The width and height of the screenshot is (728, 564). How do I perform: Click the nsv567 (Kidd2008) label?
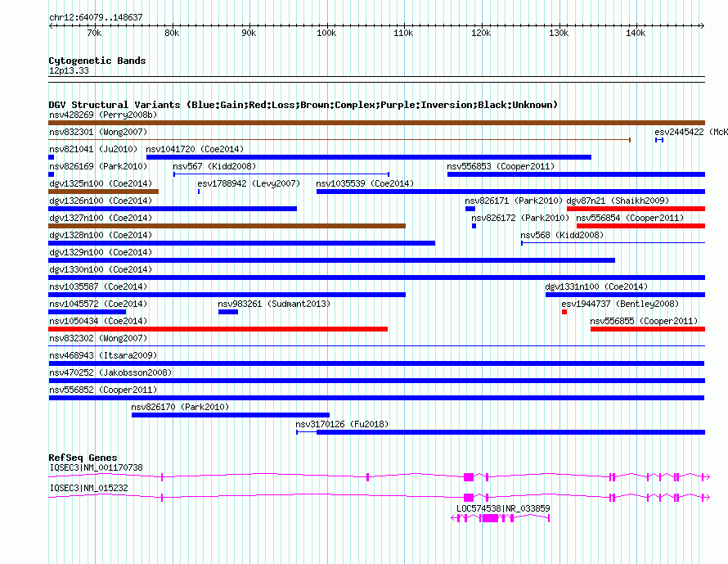pyautogui.click(x=214, y=166)
